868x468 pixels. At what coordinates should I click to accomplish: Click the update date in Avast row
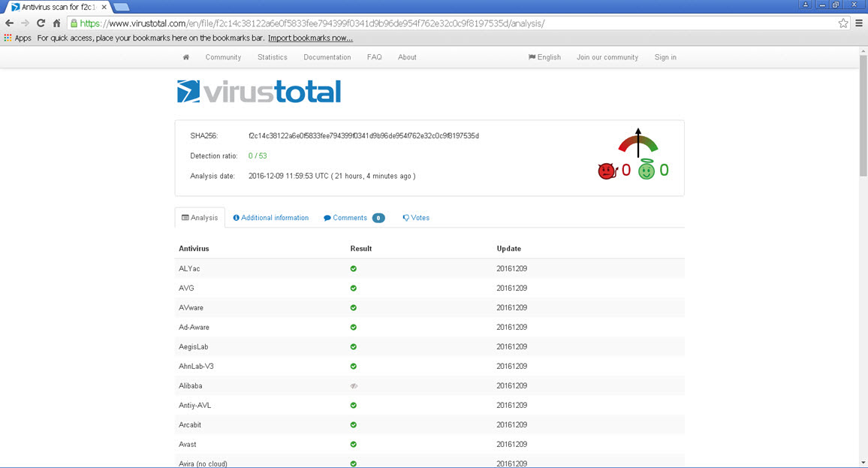pyautogui.click(x=512, y=444)
